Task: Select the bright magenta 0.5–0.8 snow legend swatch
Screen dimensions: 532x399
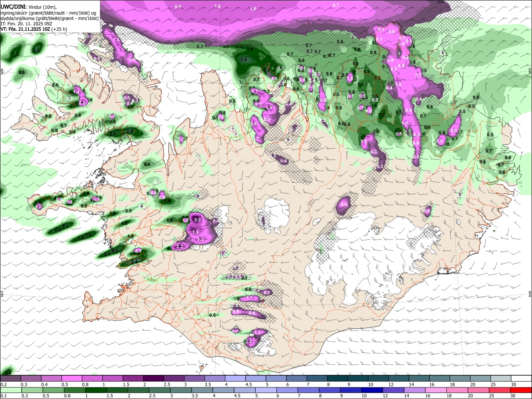Action: coord(71,379)
